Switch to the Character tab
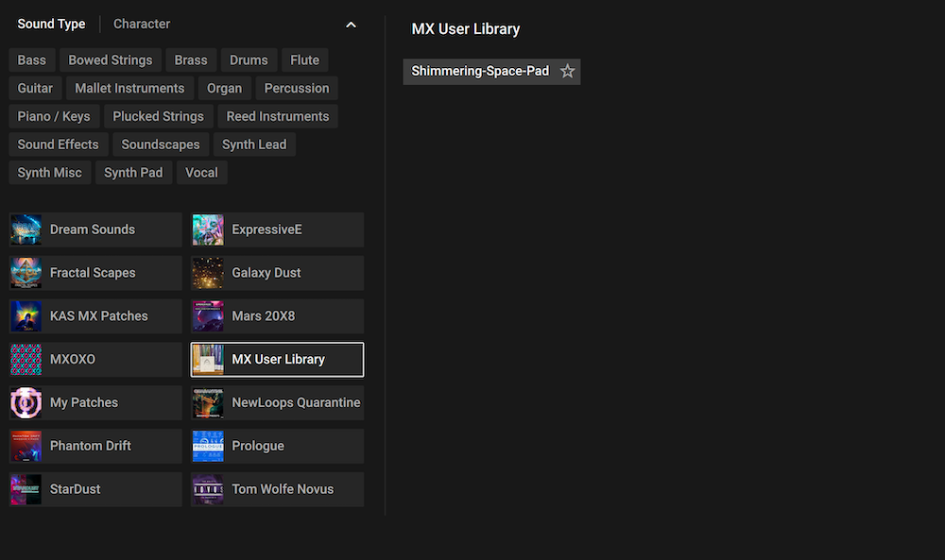 (x=142, y=25)
